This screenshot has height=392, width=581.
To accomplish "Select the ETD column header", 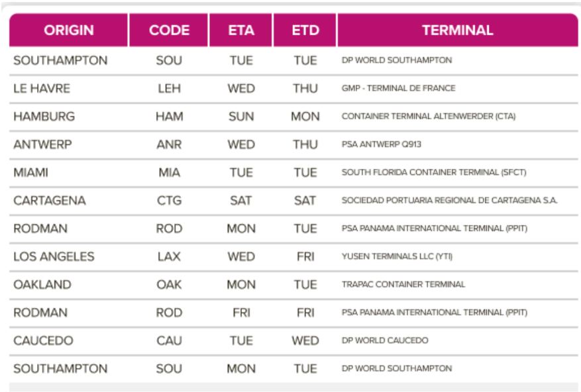I will 305,30.
